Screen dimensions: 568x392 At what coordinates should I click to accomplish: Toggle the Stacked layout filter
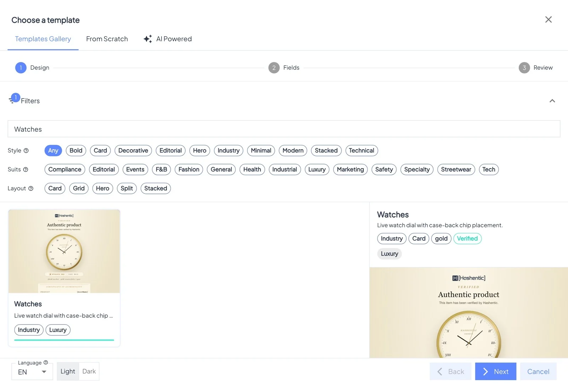tap(155, 189)
